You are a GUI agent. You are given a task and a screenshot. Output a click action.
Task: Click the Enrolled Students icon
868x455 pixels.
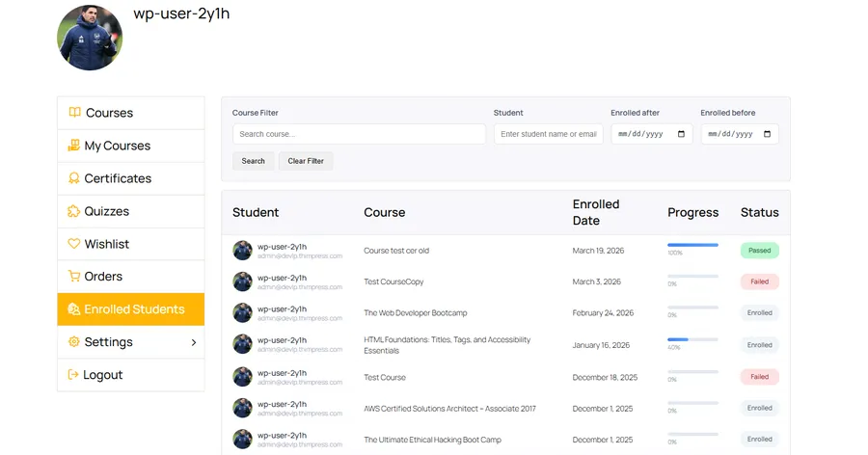(73, 308)
